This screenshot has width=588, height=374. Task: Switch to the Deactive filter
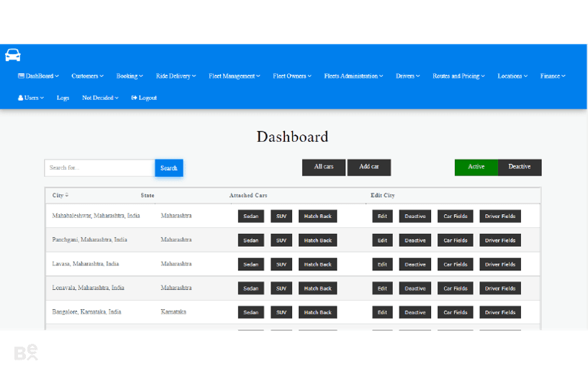coord(520,167)
